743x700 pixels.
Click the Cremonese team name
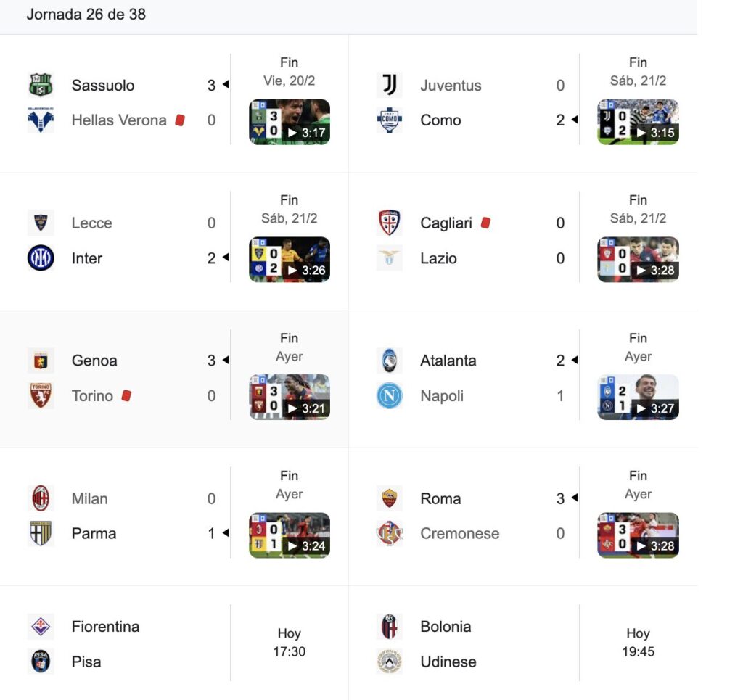459,533
